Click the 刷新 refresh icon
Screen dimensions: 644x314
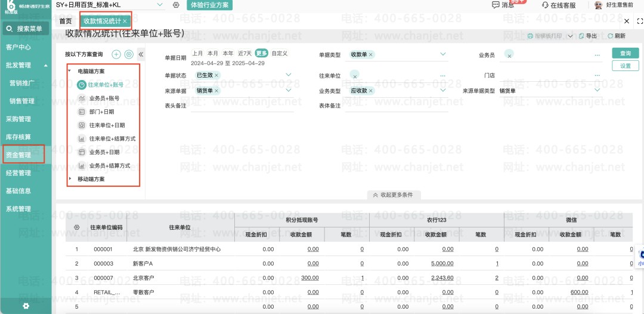pos(611,36)
